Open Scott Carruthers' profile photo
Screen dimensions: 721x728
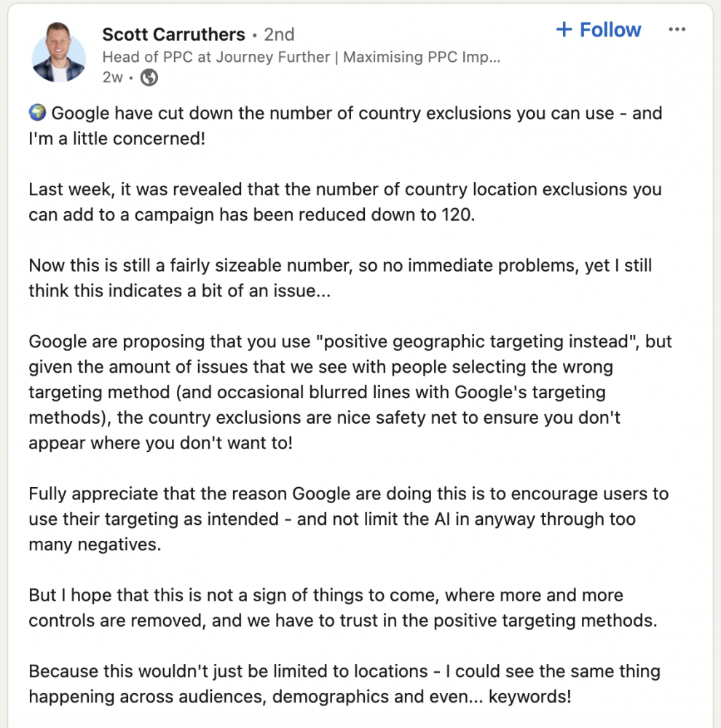[59, 52]
